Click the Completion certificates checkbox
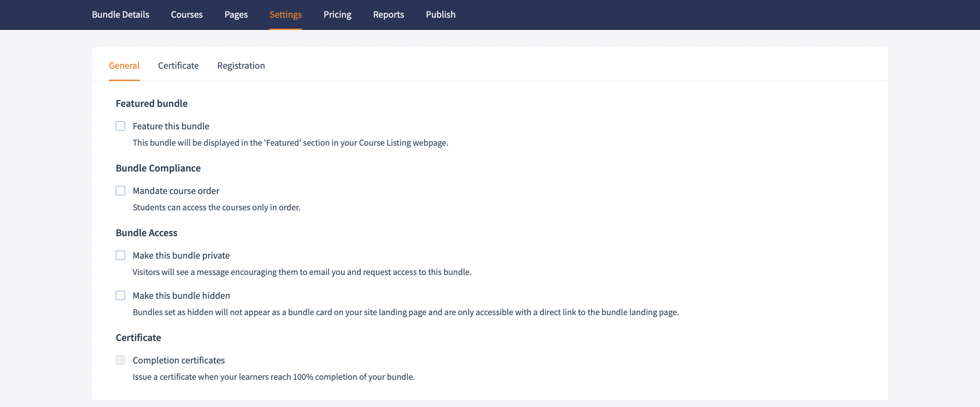The image size is (980, 407). 120,360
